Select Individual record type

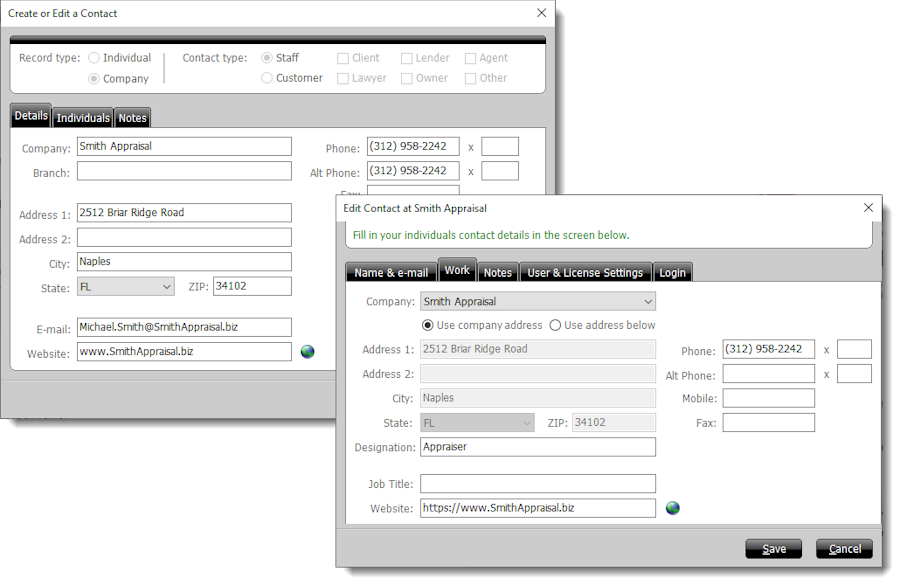94,58
